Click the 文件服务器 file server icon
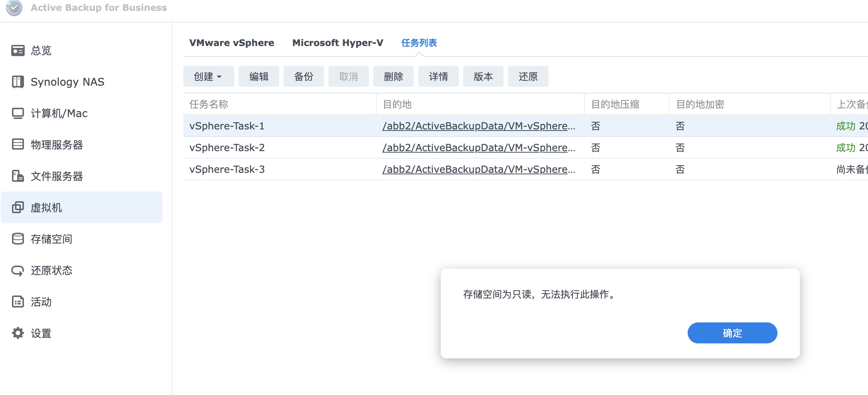Viewport: 868px width, 395px height. tap(18, 176)
